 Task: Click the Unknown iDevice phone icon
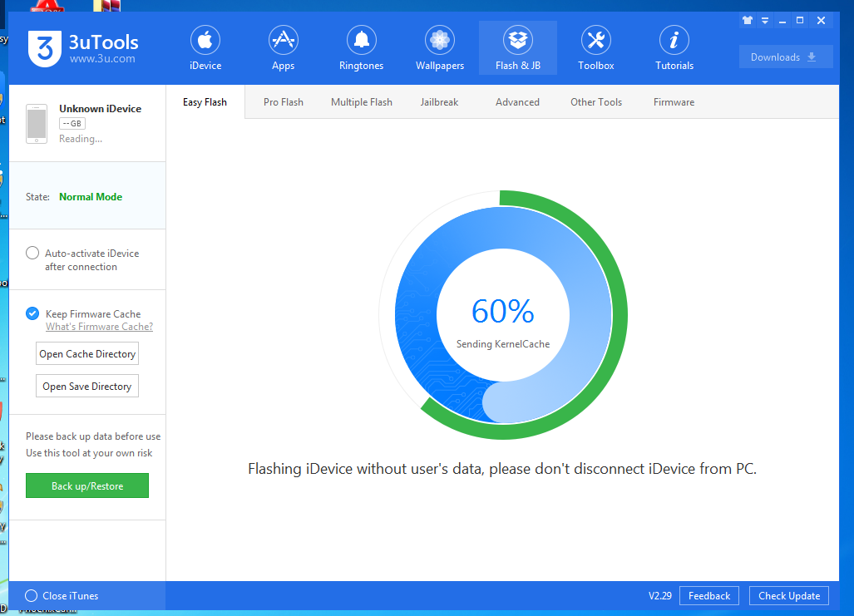pyautogui.click(x=37, y=124)
